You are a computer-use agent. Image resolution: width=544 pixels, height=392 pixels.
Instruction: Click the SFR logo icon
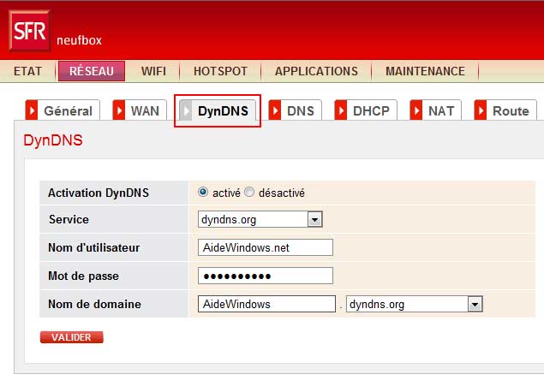29,32
